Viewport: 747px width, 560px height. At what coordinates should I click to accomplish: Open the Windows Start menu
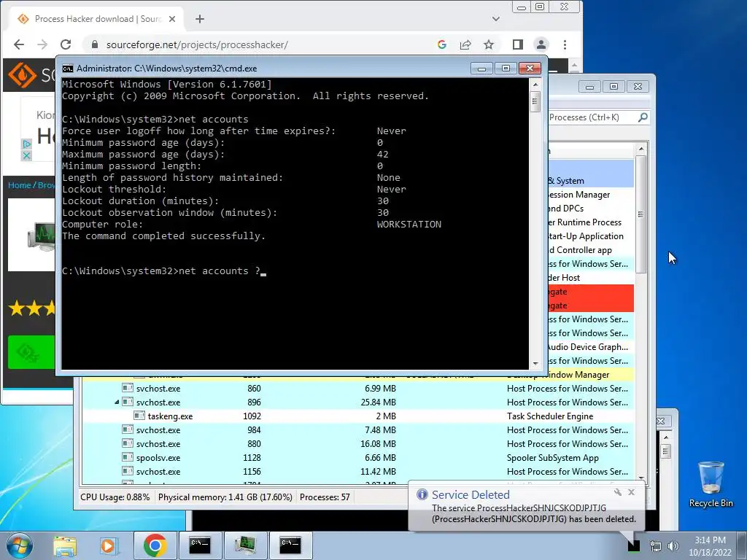tap(20, 545)
